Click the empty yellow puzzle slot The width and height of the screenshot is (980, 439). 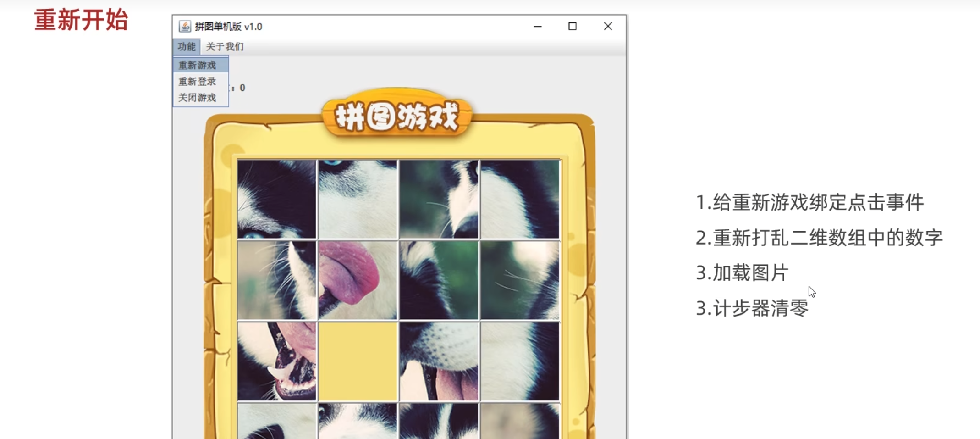(x=358, y=361)
